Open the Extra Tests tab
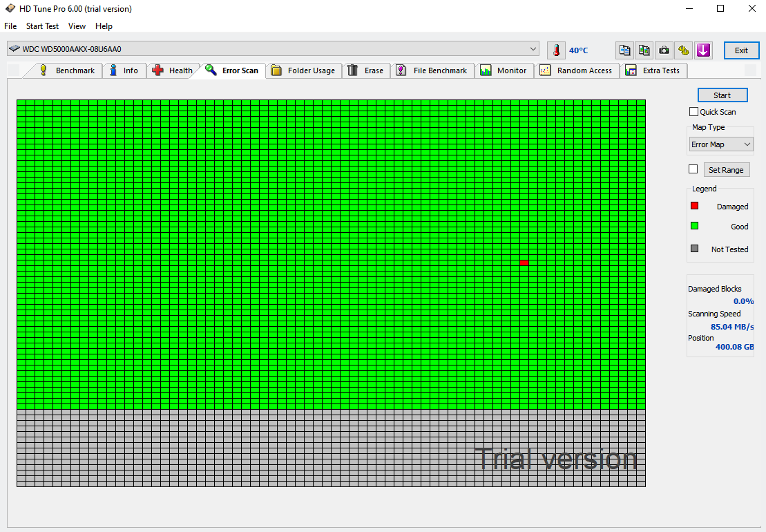This screenshot has width=766, height=532. 653,70
